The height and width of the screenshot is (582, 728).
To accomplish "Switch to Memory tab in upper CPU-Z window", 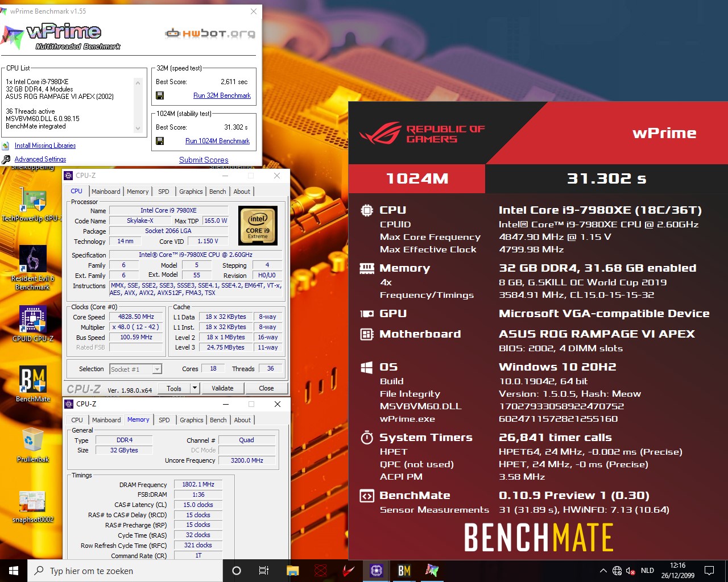I will (x=138, y=192).
